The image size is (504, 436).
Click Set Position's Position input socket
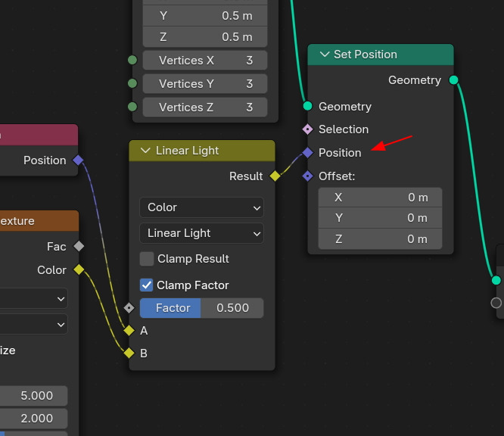coord(307,153)
